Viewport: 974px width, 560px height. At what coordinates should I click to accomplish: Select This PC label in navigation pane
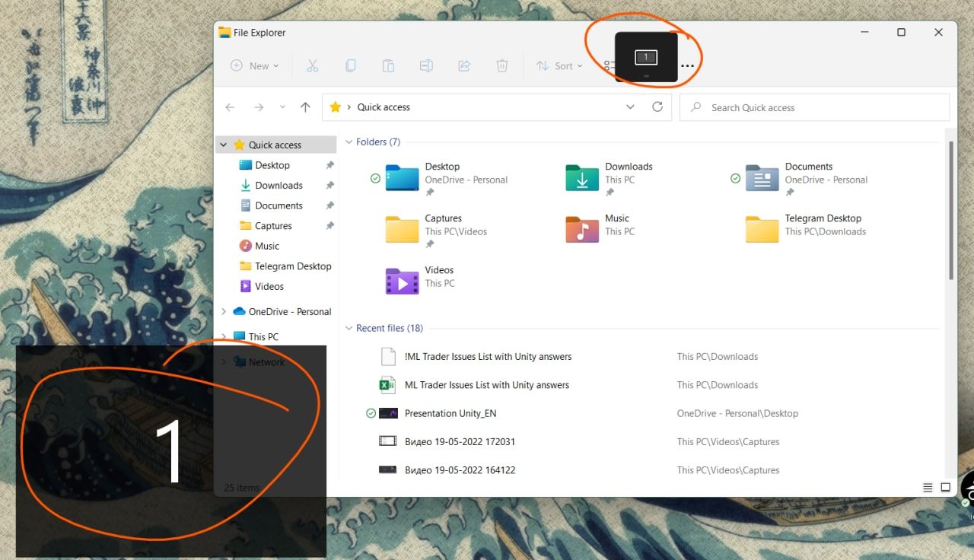(x=263, y=336)
